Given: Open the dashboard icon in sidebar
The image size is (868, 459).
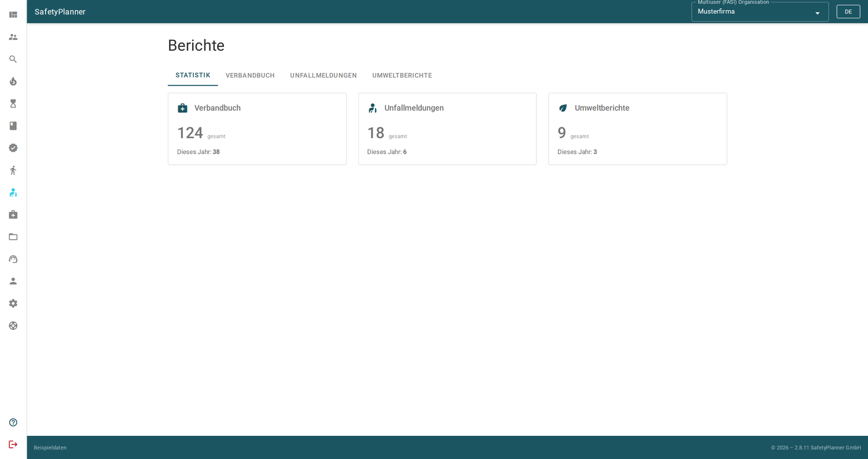Looking at the screenshot, I should 13,14.
